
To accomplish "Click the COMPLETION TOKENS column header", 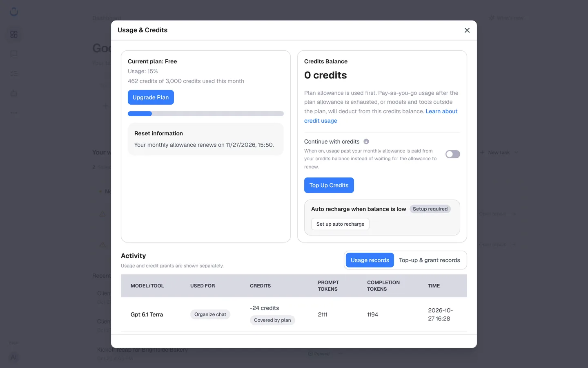I will [383, 286].
